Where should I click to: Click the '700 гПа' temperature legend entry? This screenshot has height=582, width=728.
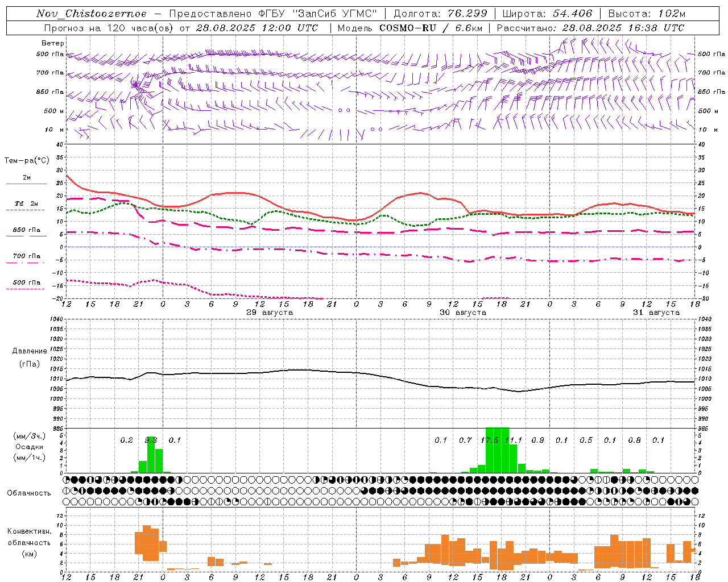26,256
